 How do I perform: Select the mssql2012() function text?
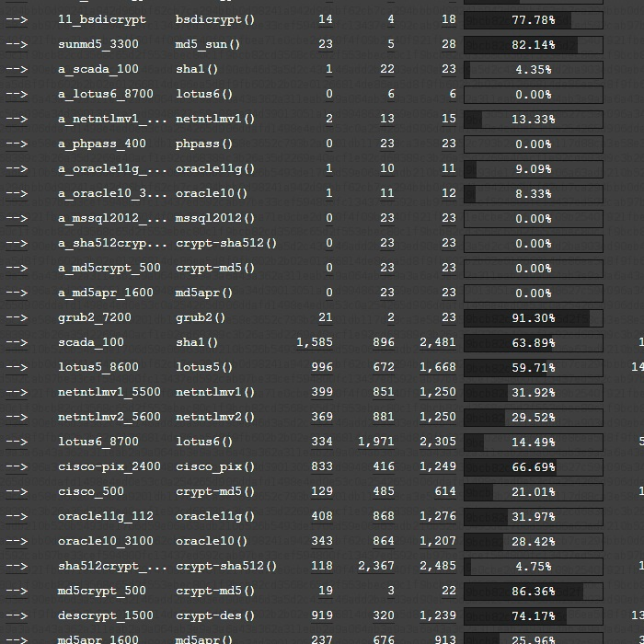(215, 218)
